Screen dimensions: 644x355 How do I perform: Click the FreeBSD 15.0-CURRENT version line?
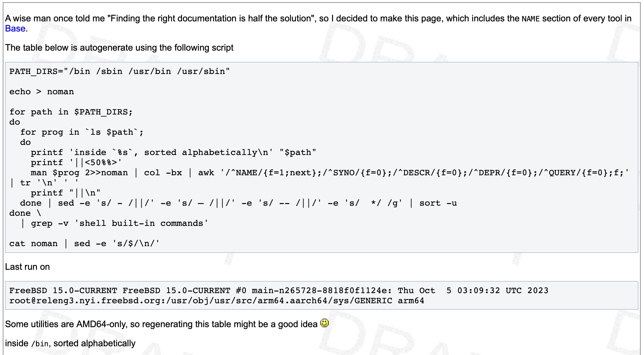(x=278, y=291)
